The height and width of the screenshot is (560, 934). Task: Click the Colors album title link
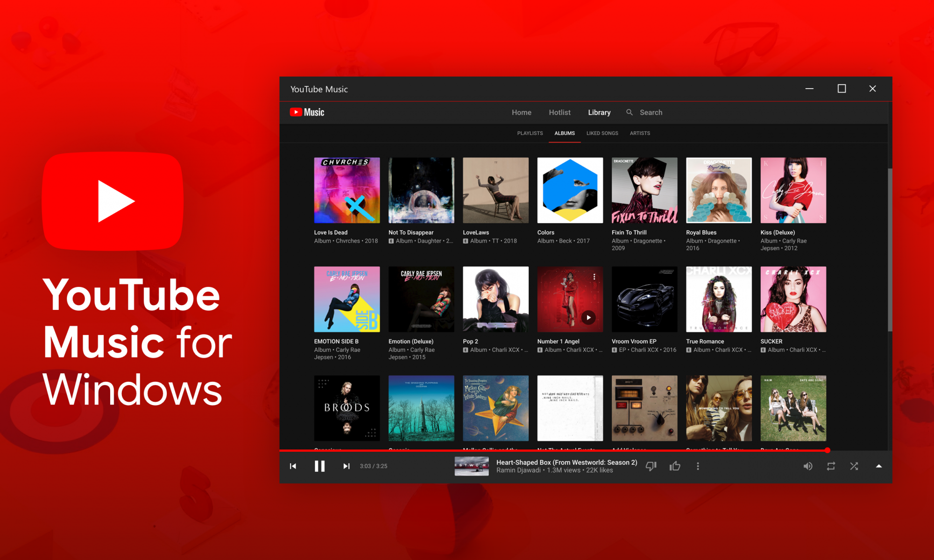[x=545, y=232]
